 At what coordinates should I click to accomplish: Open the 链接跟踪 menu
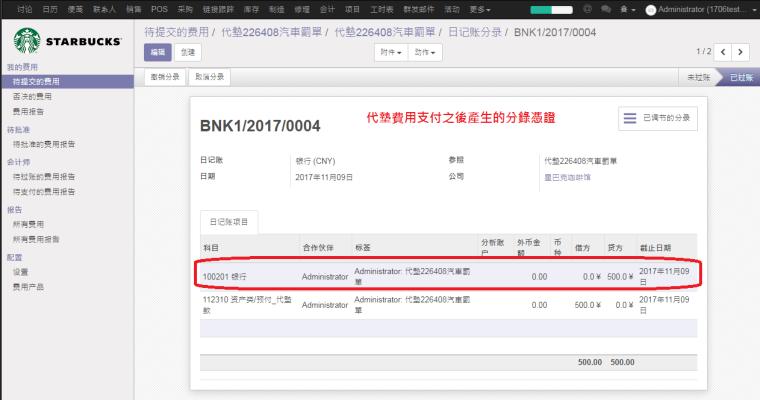pos(218,9)
